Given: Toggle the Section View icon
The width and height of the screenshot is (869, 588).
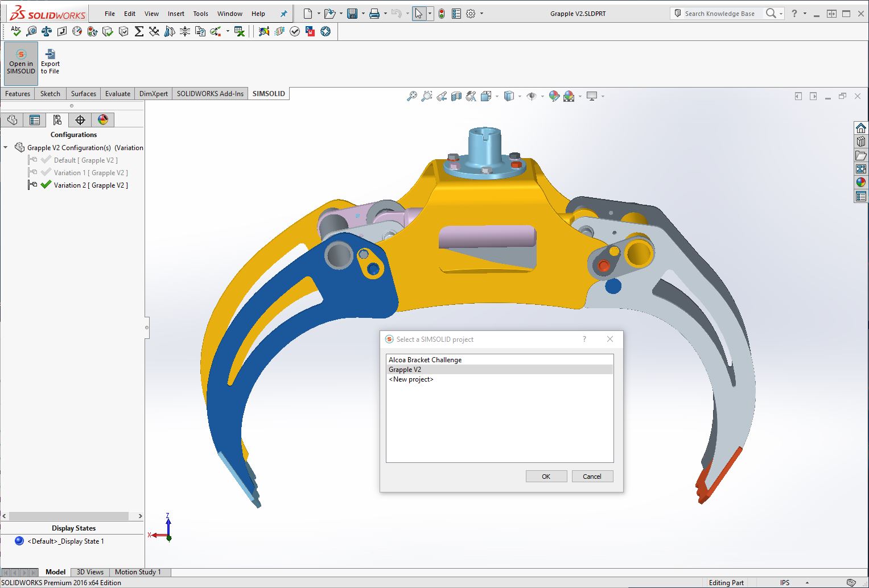Looking at the screenshot, I should 456,97.
